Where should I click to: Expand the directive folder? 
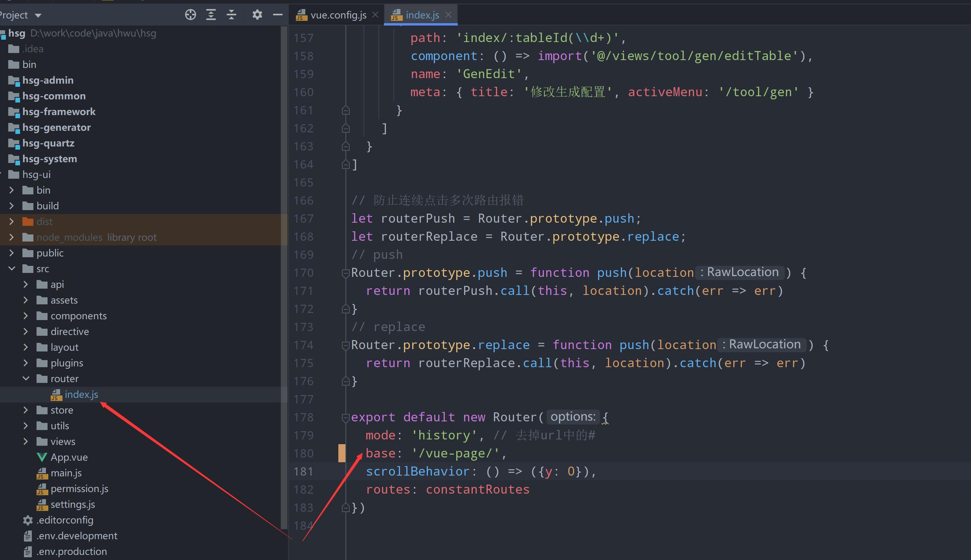(x=26, y=331)
